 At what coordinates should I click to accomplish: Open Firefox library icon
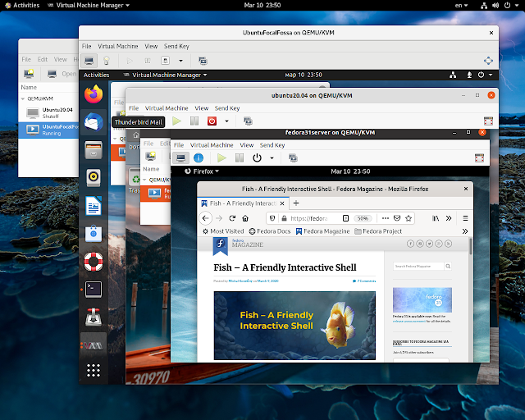(436, 218)
